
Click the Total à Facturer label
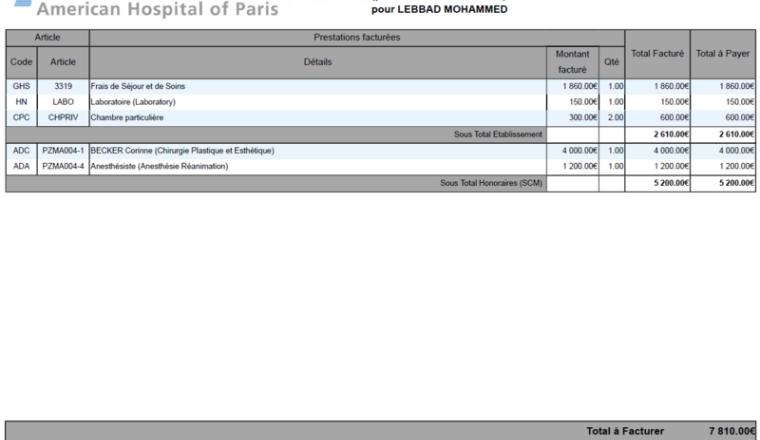click(625, 431)
